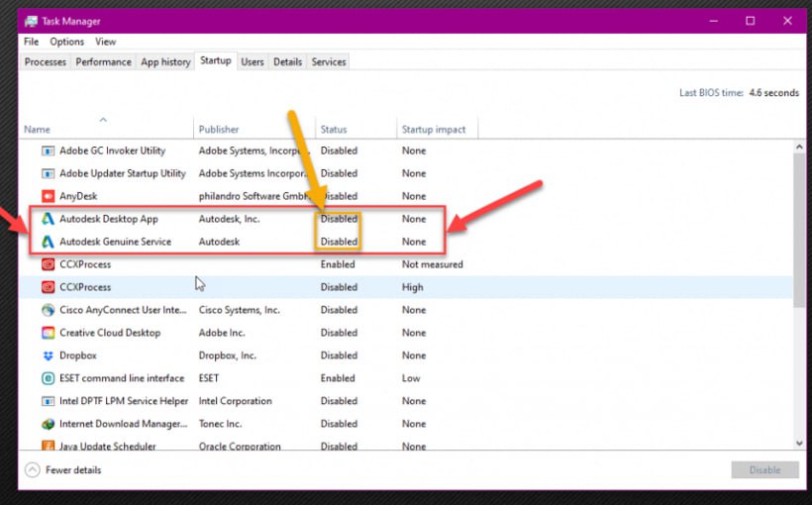Screen dimensions: 812x505
Task: Select the Internet Download Manager... name
Action: (x=123, y=424)
